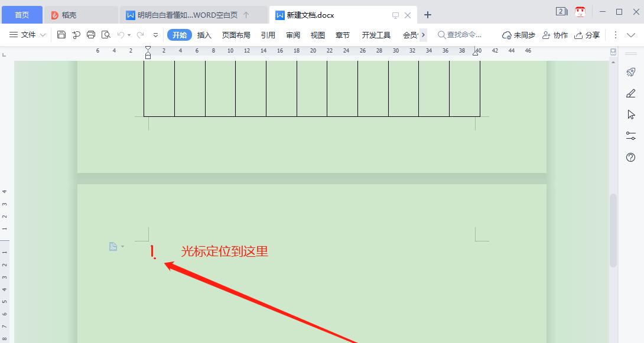Select the cursor selection tool in sidebar
The height and width of the screenshot is (343, 644).
(631, 115)
